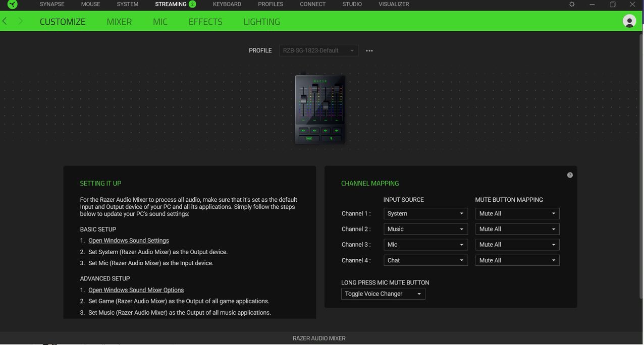Open Channel 4 Mute All mapping dropdown
Screen dimensions: 644x345
[517, 260]
